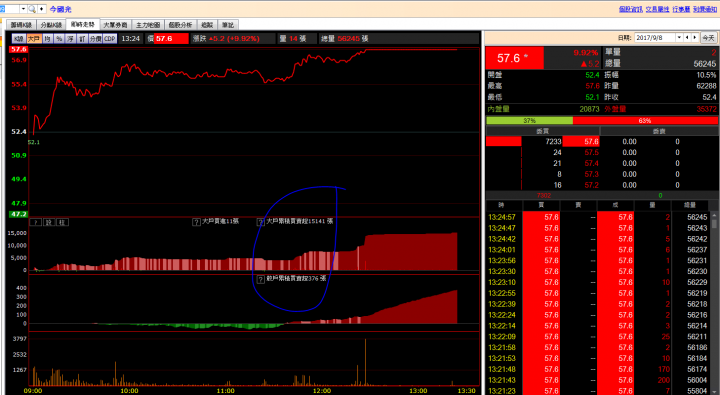Click the 57.6 price field in chart header
Image resolution: width=720 pixels, height=395 pixels.
click(x=171, y=39)
